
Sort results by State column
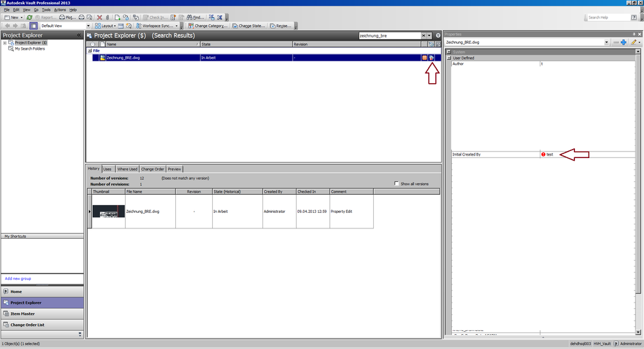click(x=246, y=44)
